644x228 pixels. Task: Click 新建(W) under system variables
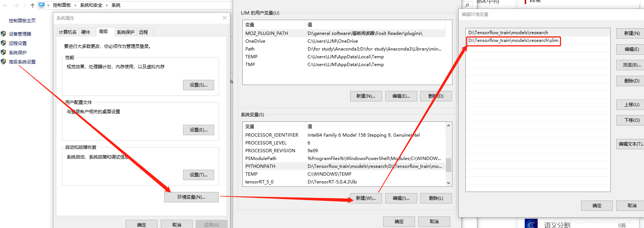pos(366,198)
